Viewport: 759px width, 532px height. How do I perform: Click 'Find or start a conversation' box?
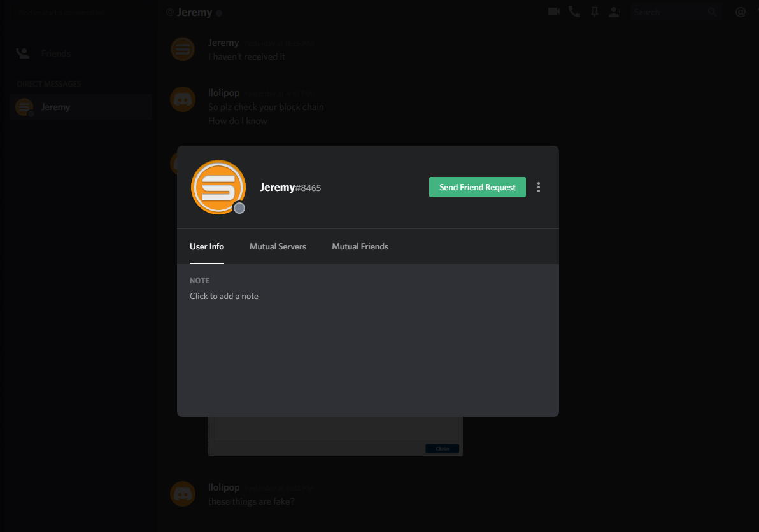pos(81,13)
